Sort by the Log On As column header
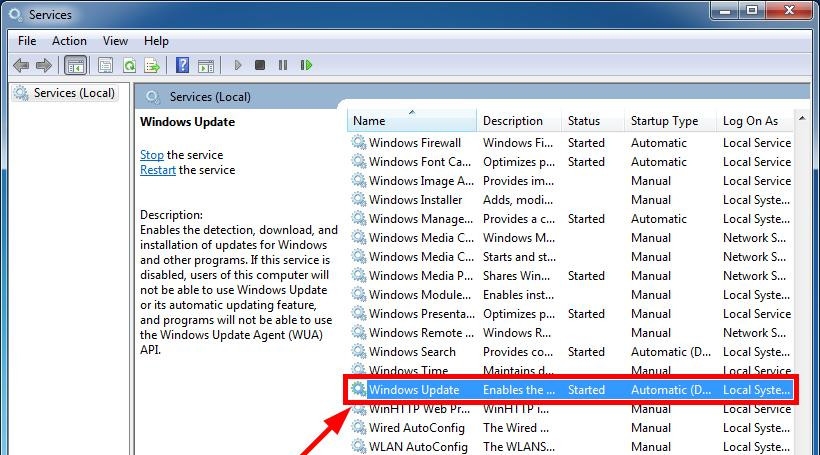This screenshot has height=455, width=820. pyautogui.click(x=755, y=121)
